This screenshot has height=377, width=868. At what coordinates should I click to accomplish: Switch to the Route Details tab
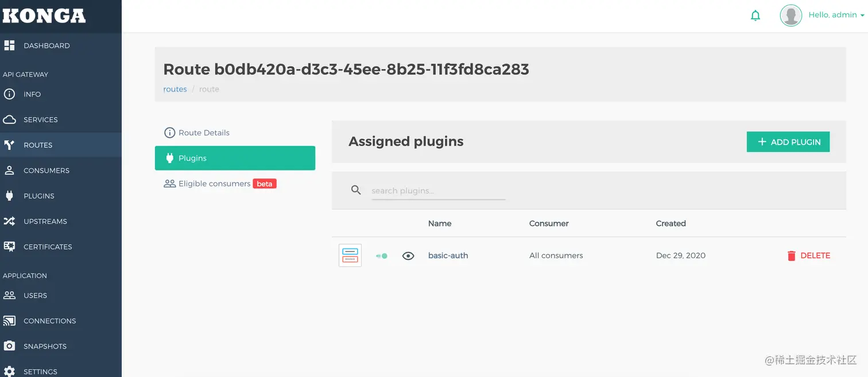[x=235, y=133]
